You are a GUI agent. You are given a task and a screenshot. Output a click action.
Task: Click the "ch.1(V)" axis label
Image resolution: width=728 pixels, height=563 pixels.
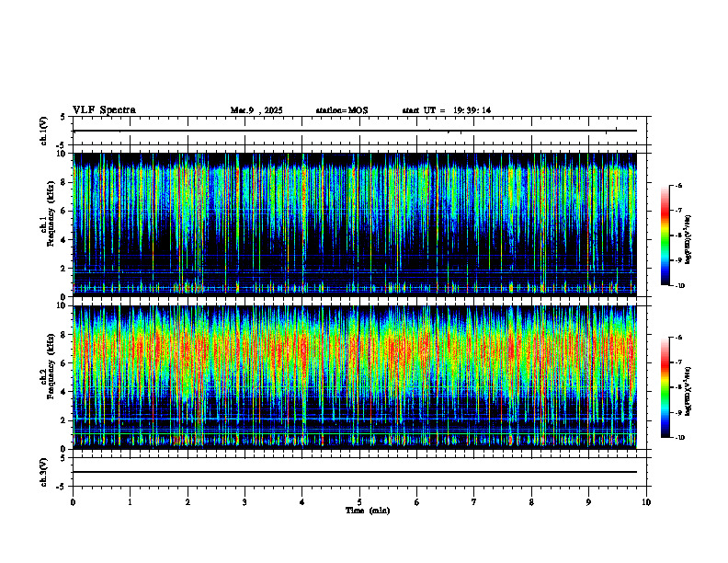[x=44, y=131]
